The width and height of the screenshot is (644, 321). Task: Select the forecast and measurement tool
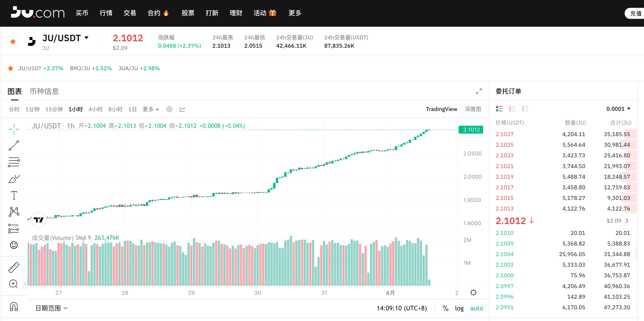(x=14, y=228)
